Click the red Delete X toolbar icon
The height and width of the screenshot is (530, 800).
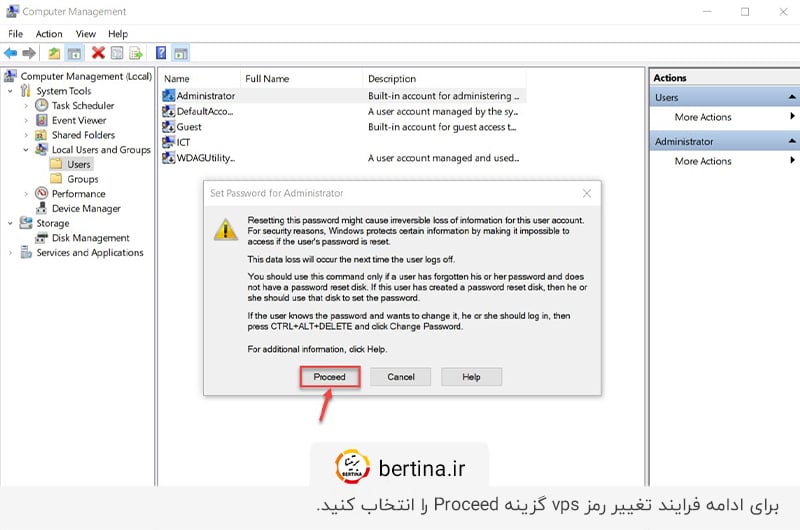[98, 53]
